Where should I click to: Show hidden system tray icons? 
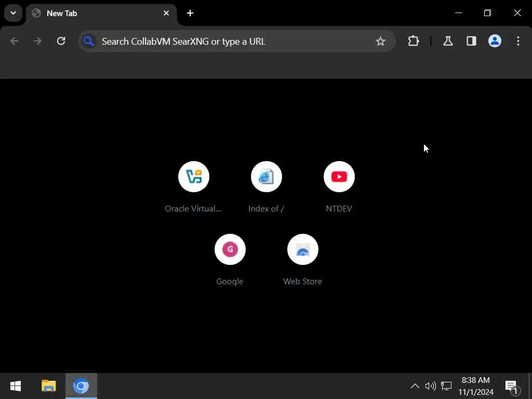[415, 386]
